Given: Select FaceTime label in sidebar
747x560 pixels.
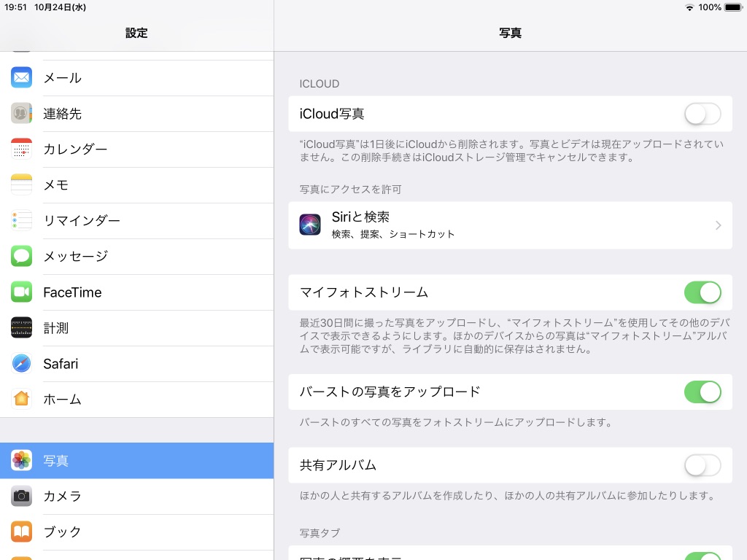Looking at the screenshot, I should click(72, 292).
